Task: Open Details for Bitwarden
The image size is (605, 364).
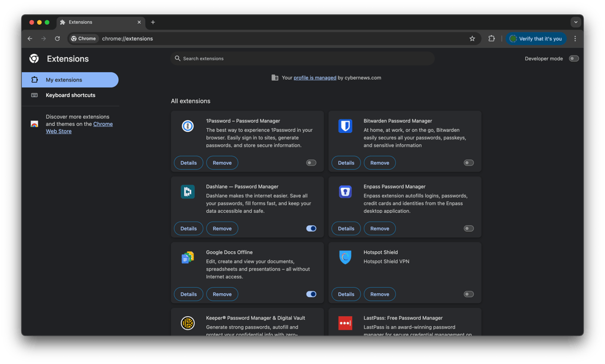Action: [346, 163]
